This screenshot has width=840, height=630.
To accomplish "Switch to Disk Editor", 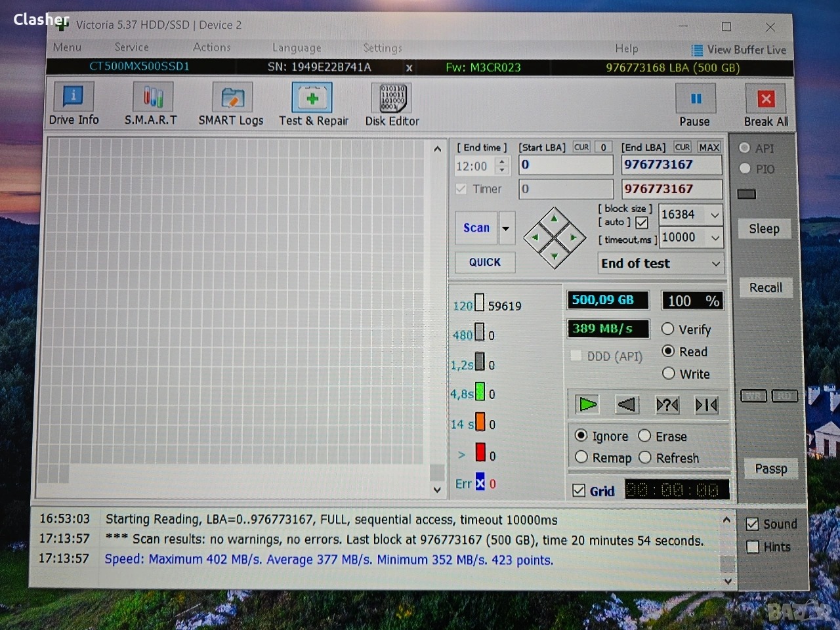I will click(392, 104).
